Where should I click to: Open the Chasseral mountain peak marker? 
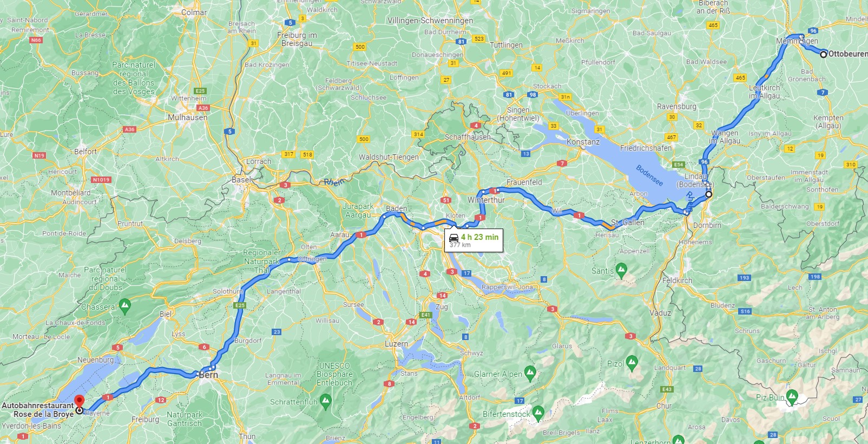[125, 305]
